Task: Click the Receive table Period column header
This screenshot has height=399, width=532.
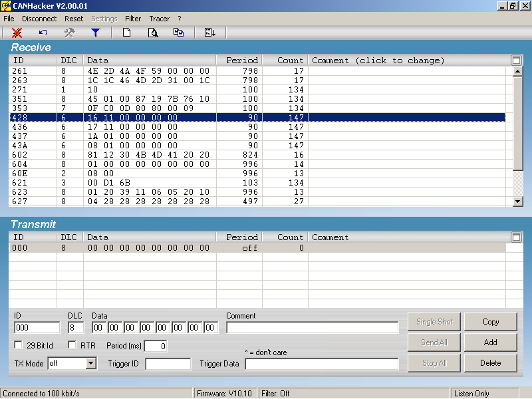Action: click(x=239, y=61)
